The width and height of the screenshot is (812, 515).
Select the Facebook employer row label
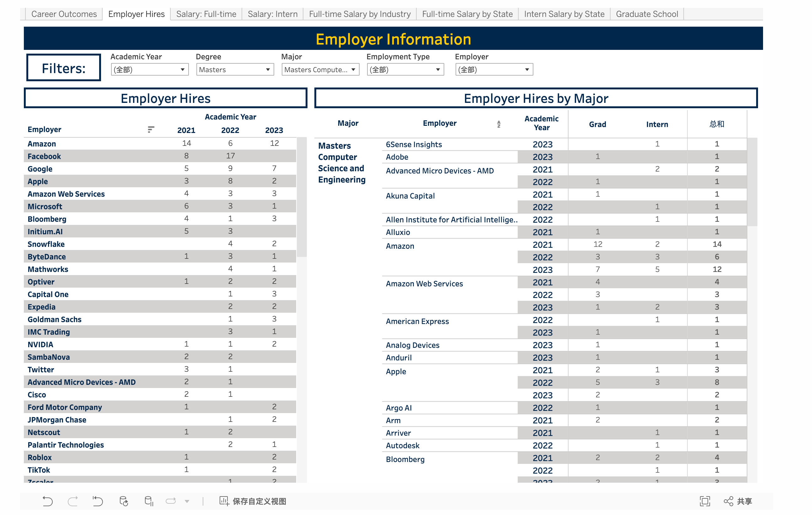pyautogui.click(x=44, y=157)
